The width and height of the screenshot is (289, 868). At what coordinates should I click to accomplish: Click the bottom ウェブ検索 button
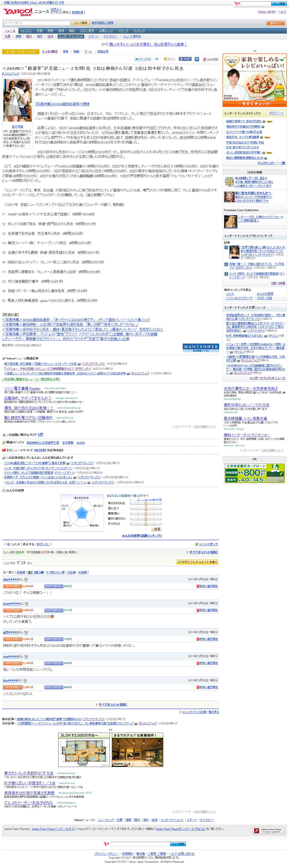click(x=178, y=844)
